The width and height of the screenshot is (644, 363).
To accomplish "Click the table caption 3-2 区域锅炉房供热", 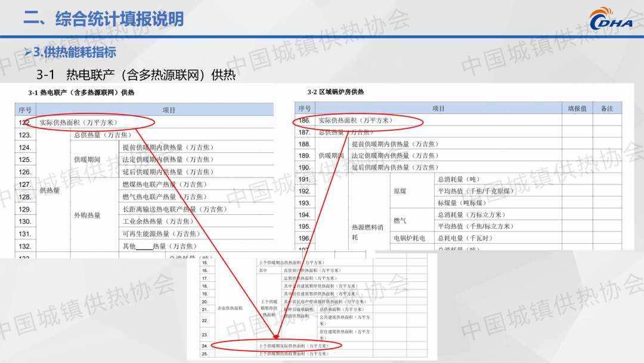I will pyautogui.click(x=335, y=92).
